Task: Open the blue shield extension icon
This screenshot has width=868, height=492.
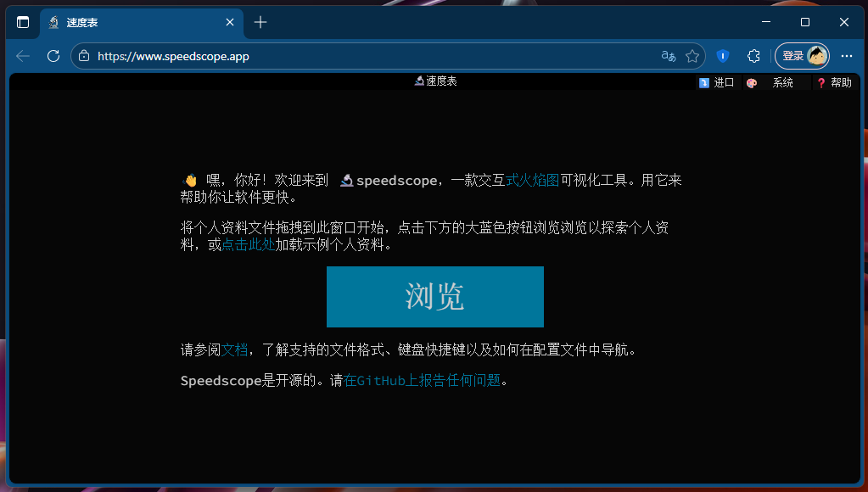Action: 722,56
